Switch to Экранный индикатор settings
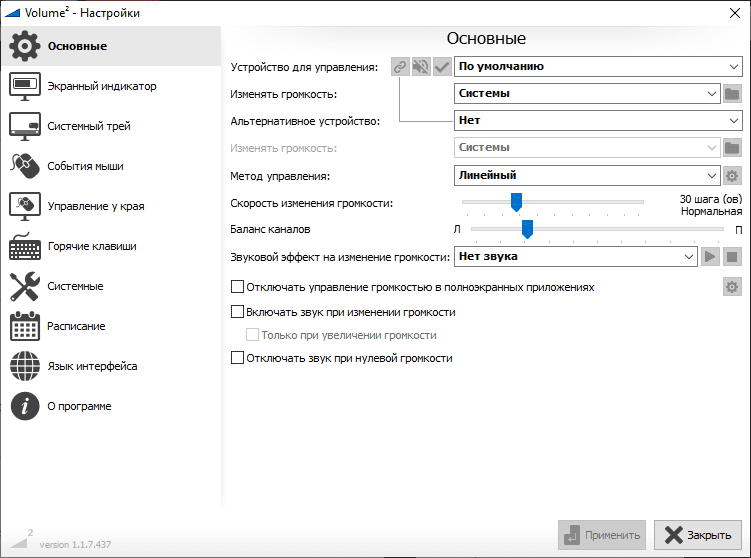 coord(102,86)
